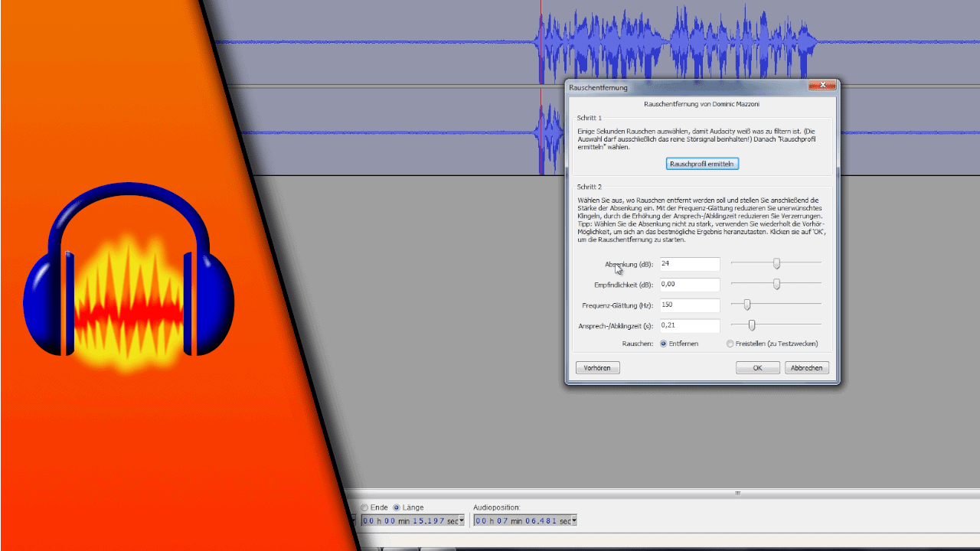Viewport: 980px width, 551px height.
Task: Open the Audioposition time format dropdown arrow
Action: pyautogui.click(x=574, y=521)
